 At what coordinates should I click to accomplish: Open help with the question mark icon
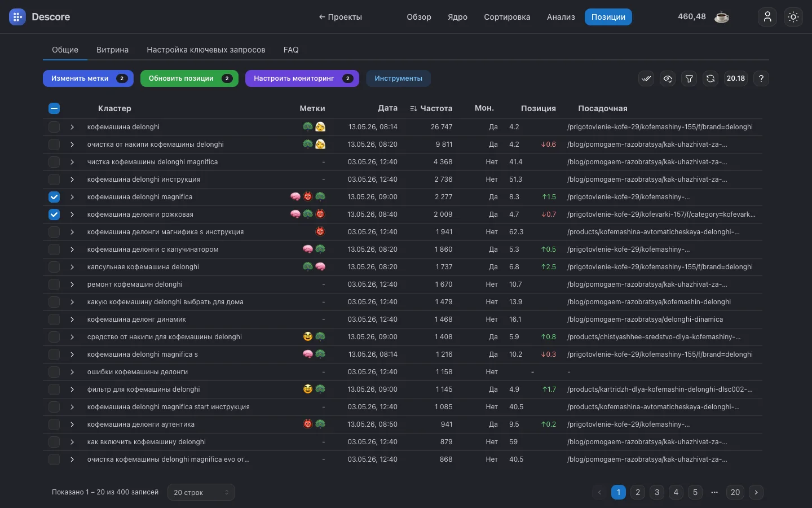761,78
